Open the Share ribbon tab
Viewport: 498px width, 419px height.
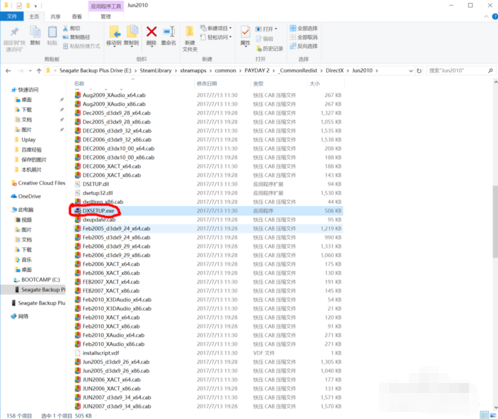click(55, 16)
